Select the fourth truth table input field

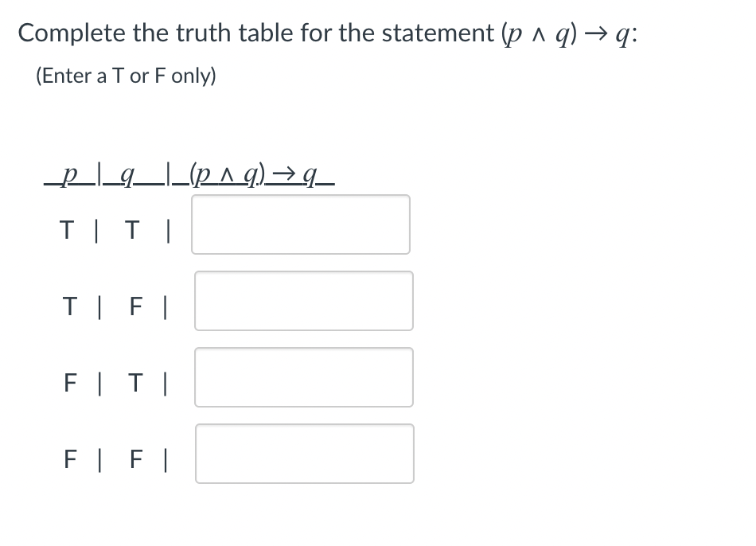tap(304, 453)
